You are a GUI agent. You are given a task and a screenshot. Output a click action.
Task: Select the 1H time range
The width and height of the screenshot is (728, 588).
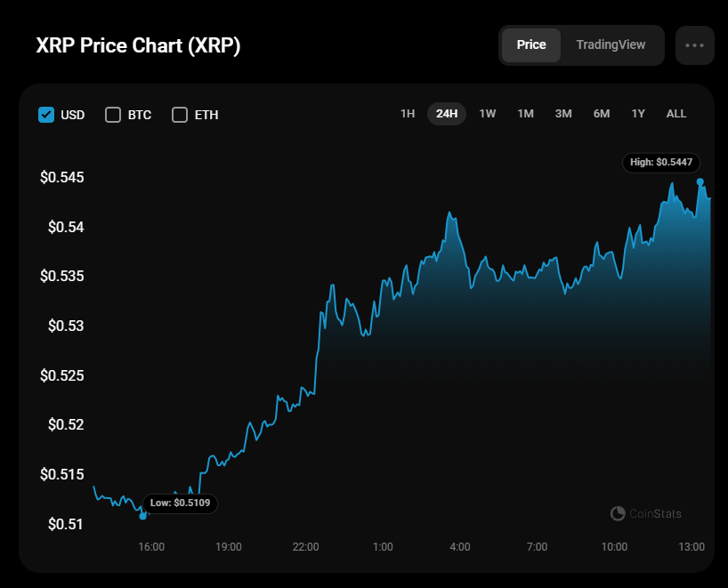pyautogui.click(x=408, y=114)
